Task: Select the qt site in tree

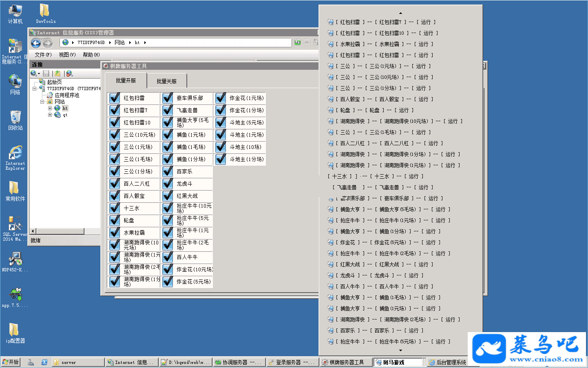Action: point(65,115)
